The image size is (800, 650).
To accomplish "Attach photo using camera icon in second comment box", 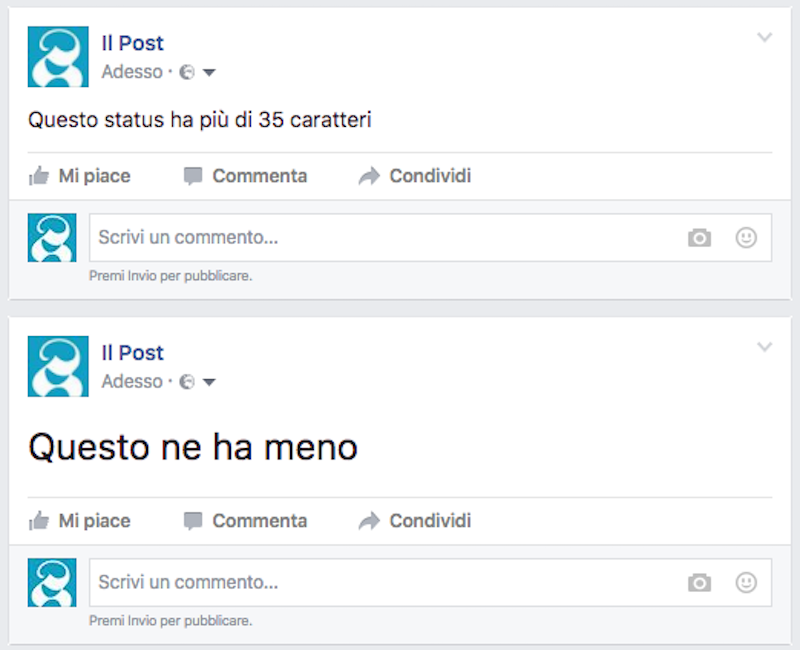I will 699,582.
